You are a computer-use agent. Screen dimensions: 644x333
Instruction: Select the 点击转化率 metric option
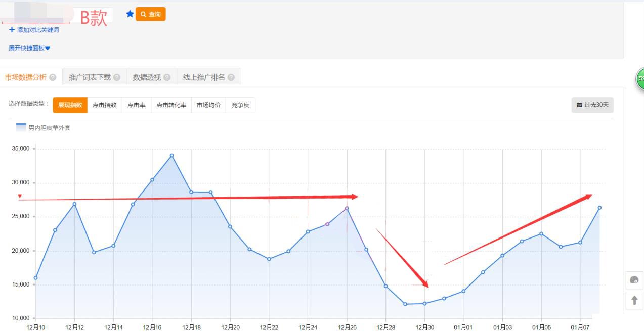[170, 105]
